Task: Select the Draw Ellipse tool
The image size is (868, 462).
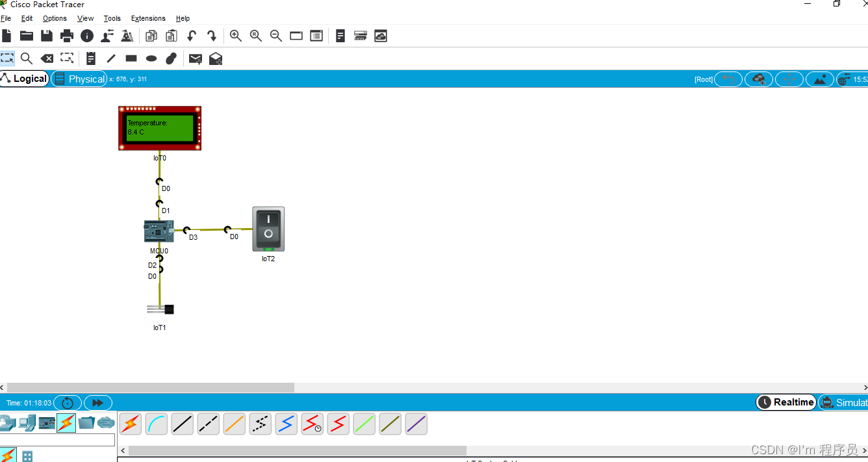Action: click(151, 58)
